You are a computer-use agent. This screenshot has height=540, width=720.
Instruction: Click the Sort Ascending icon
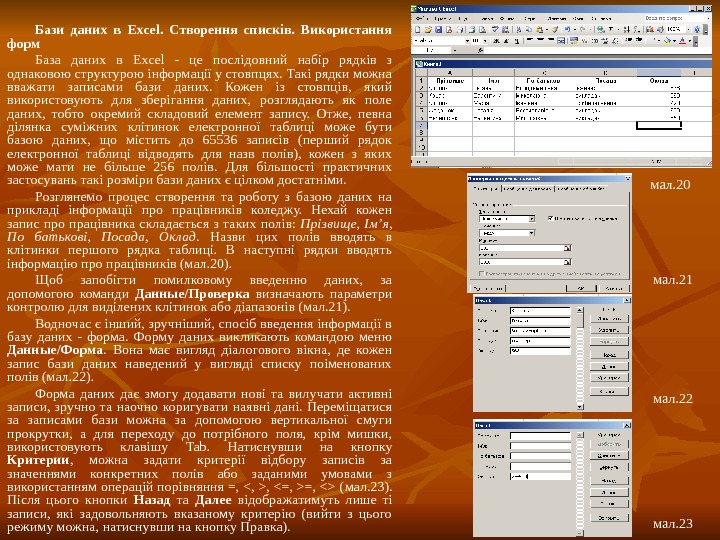click(x=627, y=29)
